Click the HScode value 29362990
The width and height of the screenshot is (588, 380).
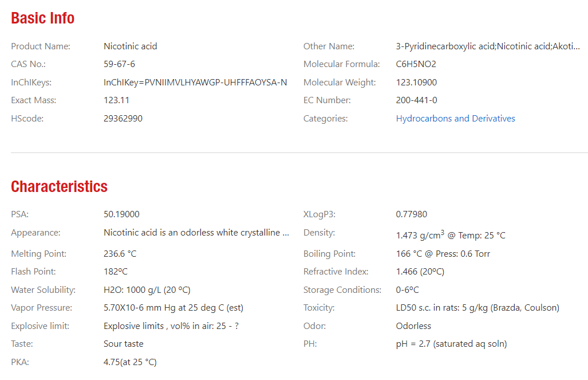(x=123, y=119)
